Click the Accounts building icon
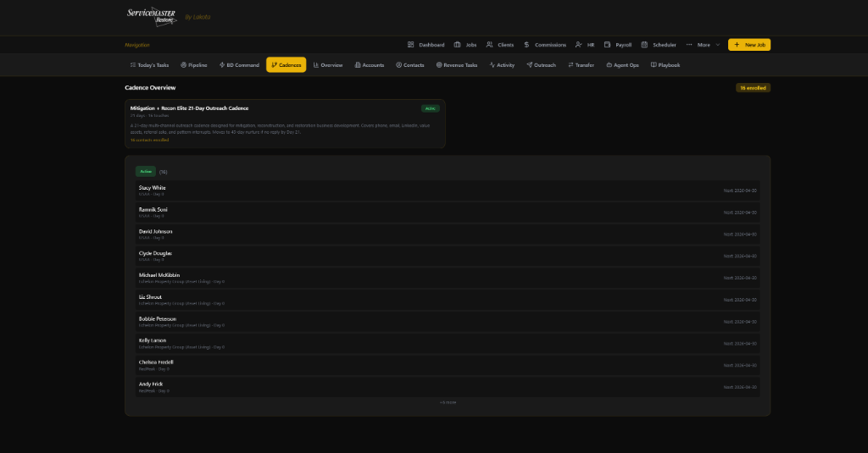The image size is (868, 453). pos(358,64)
